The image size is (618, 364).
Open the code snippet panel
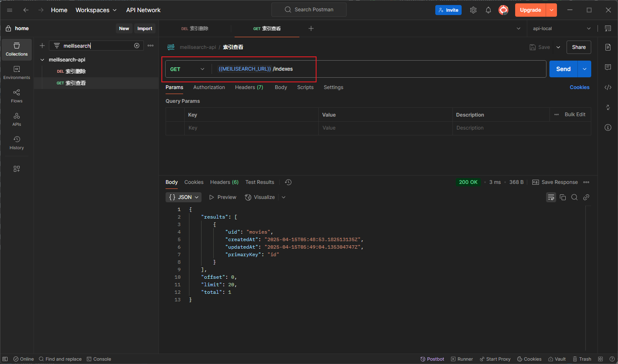(608, 87)
